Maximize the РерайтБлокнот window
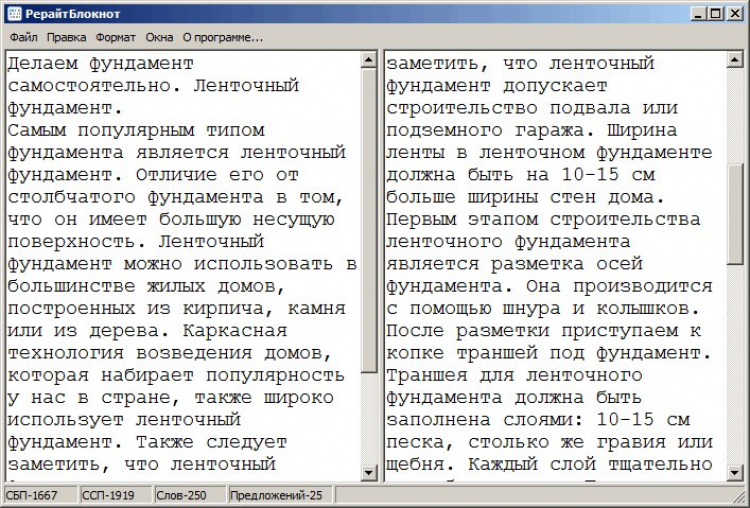This screenshot has height=508, width=750. pos(716,13)
